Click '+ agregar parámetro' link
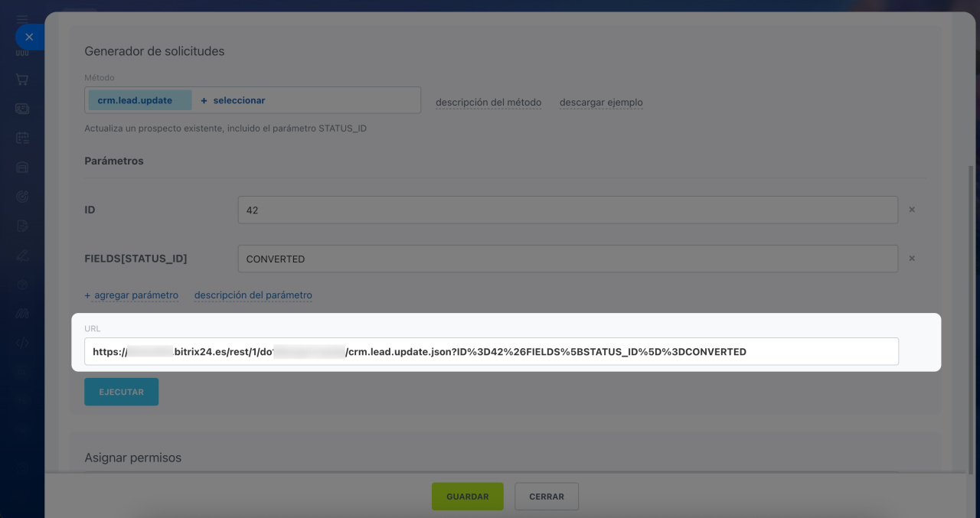 coord(132,295)
